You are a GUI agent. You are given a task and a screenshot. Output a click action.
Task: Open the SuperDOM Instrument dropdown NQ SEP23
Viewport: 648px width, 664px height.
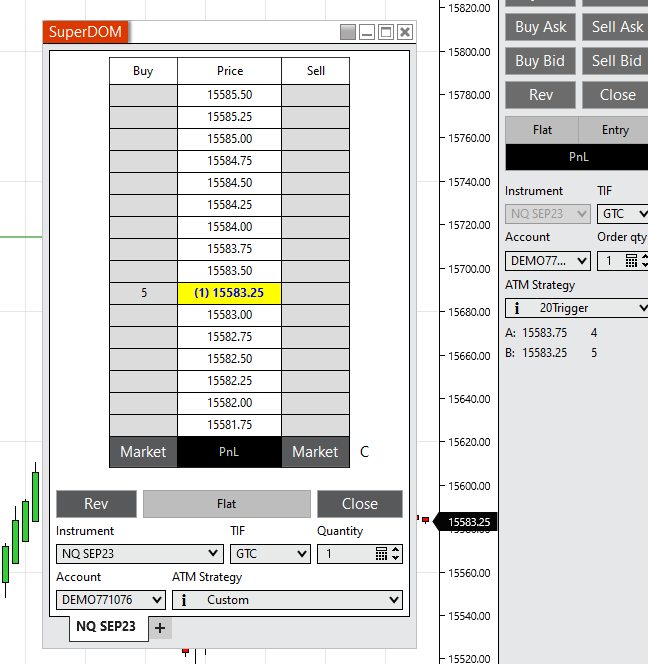coord(140,554)
